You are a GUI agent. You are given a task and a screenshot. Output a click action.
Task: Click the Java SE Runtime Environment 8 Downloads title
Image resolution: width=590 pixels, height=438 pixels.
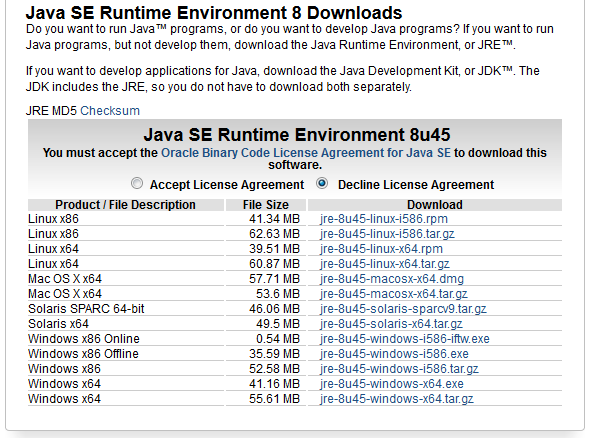[x=214, y=13]
